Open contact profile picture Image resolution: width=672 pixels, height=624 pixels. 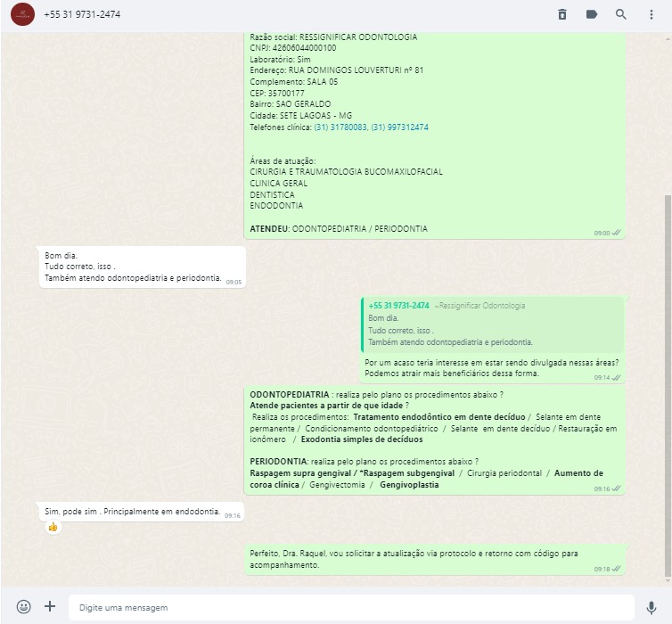(x=22, y=14)
